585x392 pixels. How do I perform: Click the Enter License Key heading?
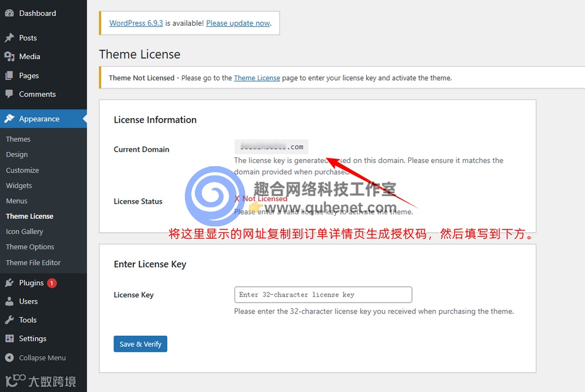tap(150, 264)
